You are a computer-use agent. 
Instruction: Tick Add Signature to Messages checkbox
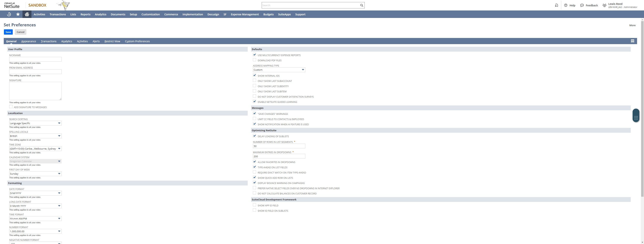click(x=11, y=107)
